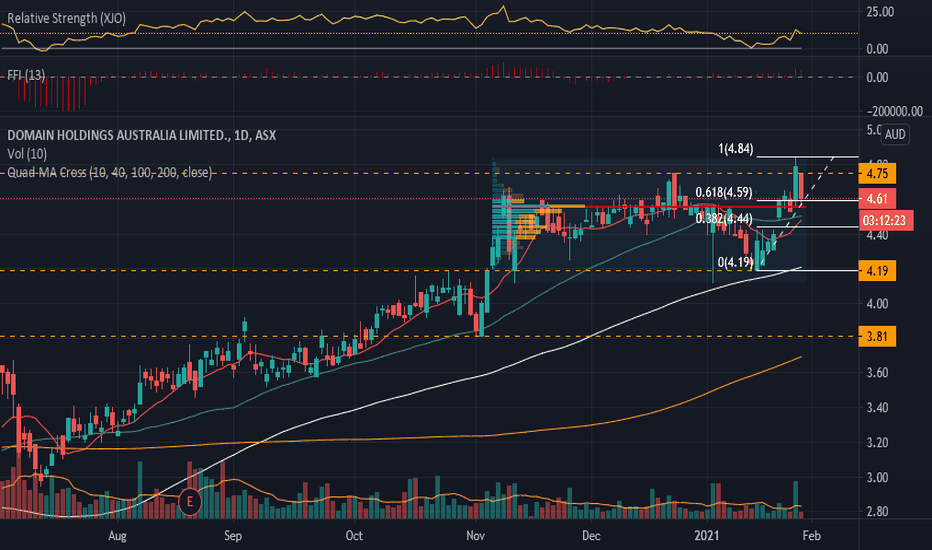Click the 3.81 orange price label
932x550 pixels.
(877, 337)
